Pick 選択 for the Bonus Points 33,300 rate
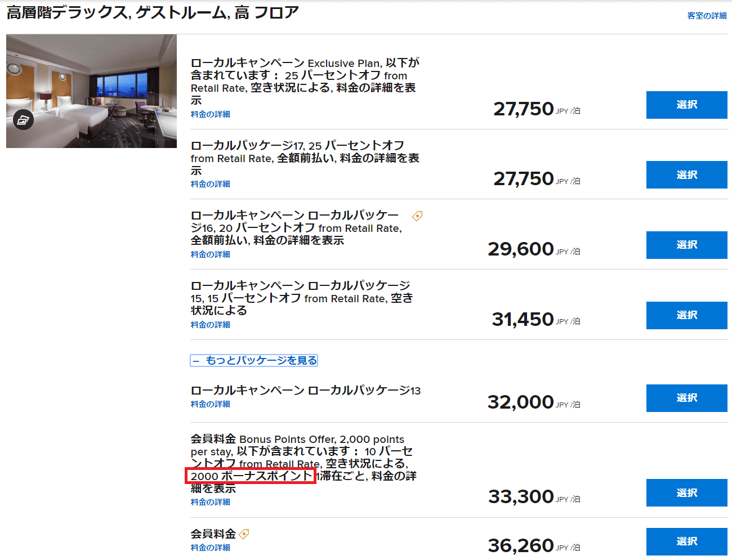The image size is (732, 560). coord(686,493)
